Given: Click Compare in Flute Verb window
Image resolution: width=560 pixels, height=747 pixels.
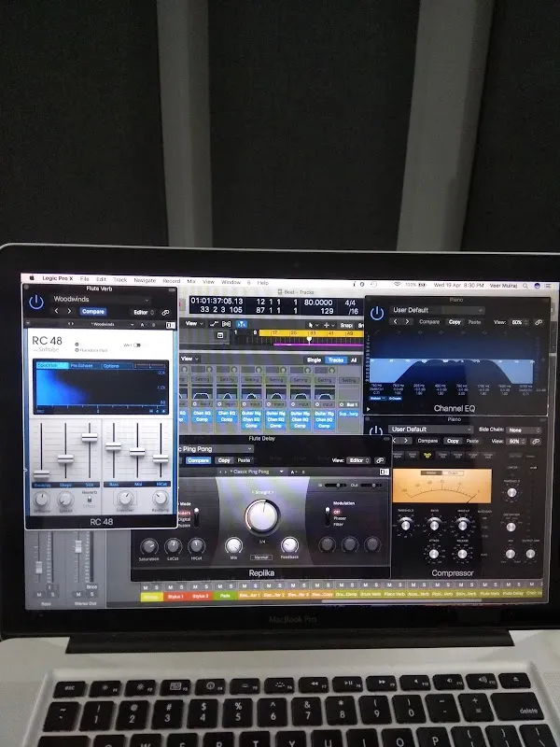Looking at the screenshot, I should click(92, 312).
